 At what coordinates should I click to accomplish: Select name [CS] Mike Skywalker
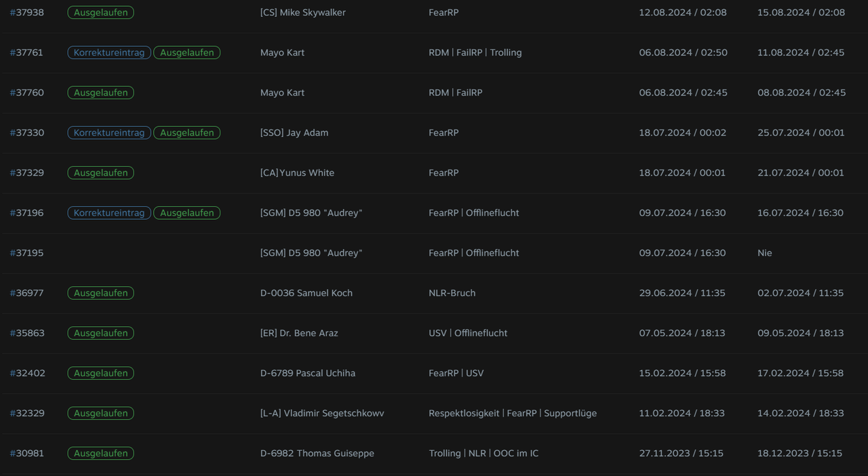tap(302, 12)
